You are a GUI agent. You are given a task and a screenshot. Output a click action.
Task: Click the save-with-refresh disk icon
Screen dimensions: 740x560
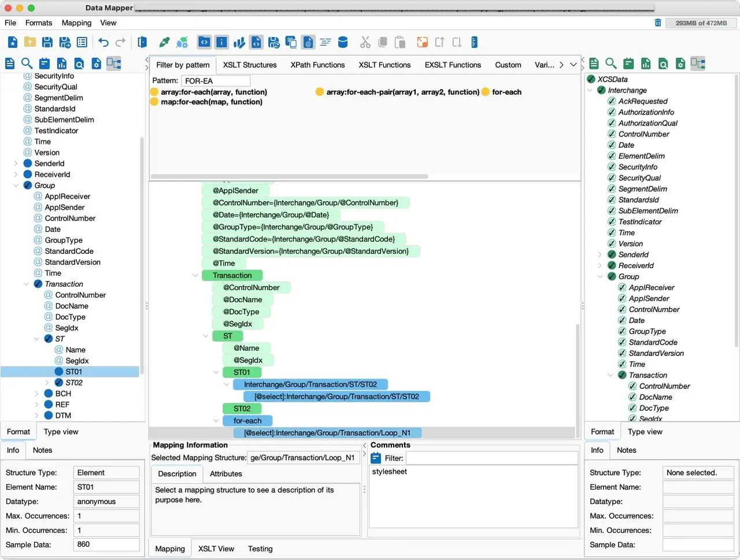(274, 42)
